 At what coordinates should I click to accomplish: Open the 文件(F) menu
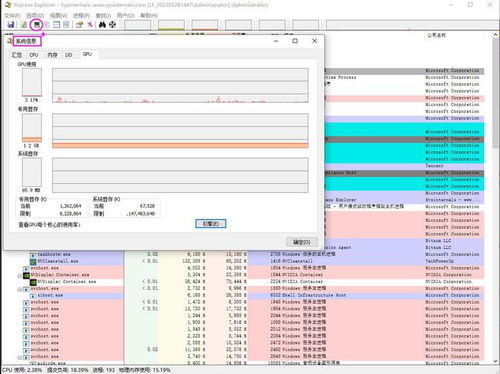12,16
